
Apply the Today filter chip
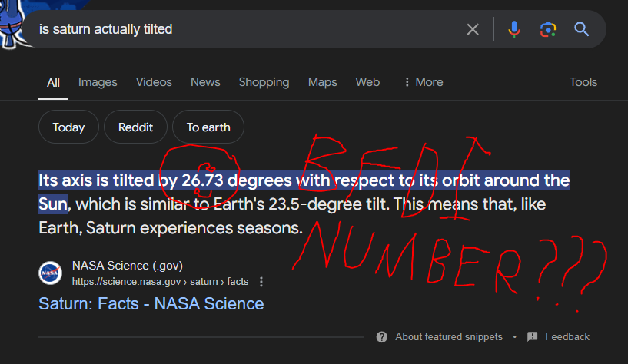(68, 127)
